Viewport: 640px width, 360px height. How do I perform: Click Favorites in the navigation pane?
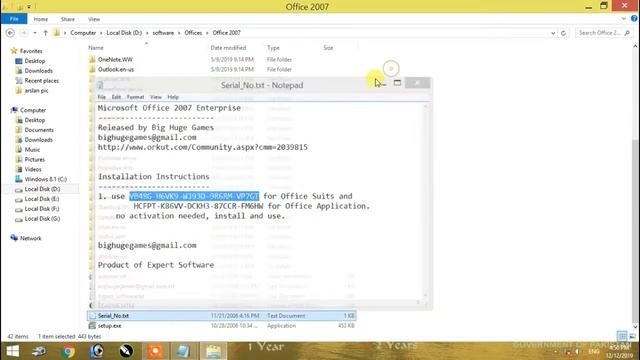click(31, 51)
